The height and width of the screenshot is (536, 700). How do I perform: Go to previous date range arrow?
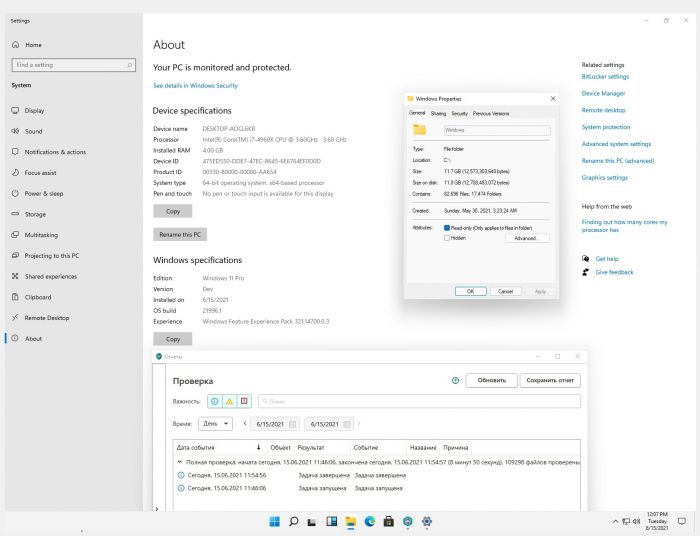[245, 424]
